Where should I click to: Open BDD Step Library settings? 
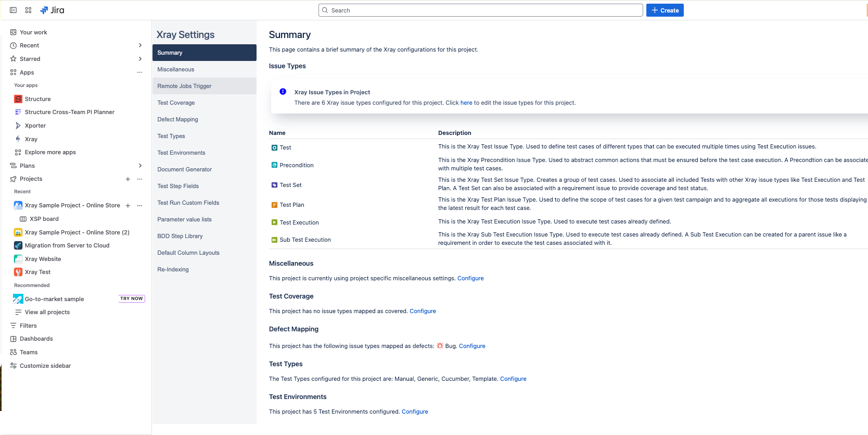click(205, 236)
